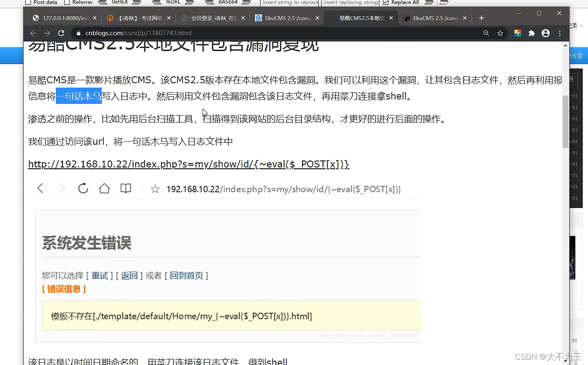Click 'Insert string to replace' field in HackBar

pyautogui.click(x=290, y=2)
